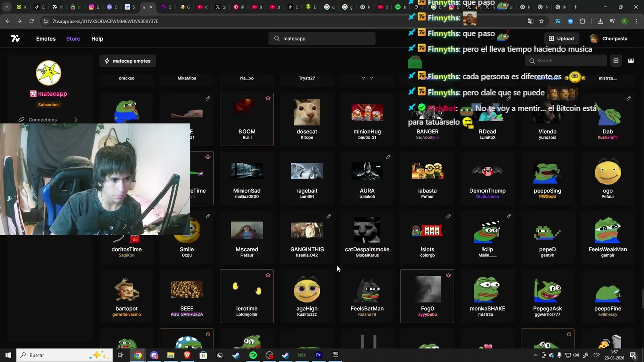The height and width of the screenshot is (362, 644).
Task: Open Premiere Pro from the taskbar
Action: (x=318, y=355)
